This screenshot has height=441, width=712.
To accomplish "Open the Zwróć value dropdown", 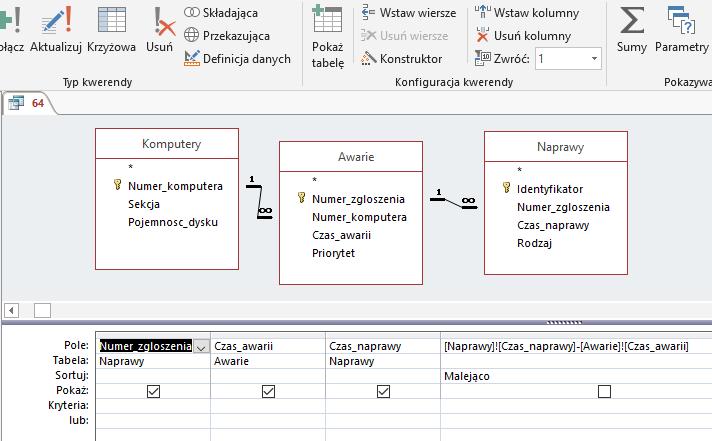I will pos(594,59).
